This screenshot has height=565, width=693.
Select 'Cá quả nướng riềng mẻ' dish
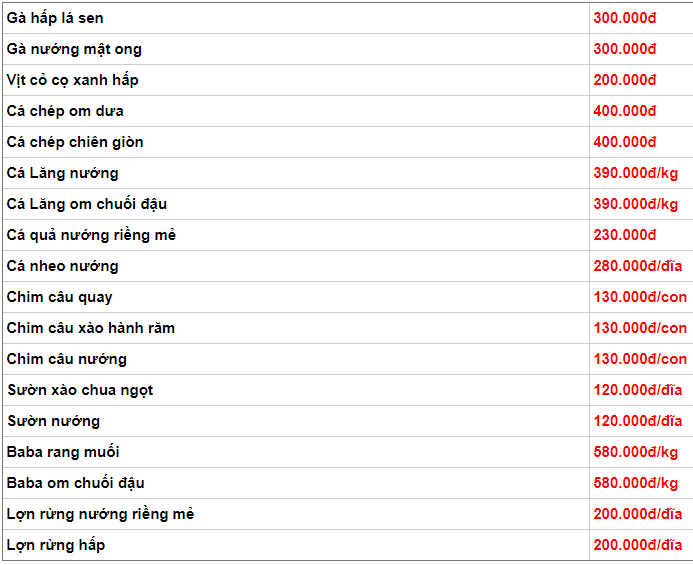tap(91, 235)
